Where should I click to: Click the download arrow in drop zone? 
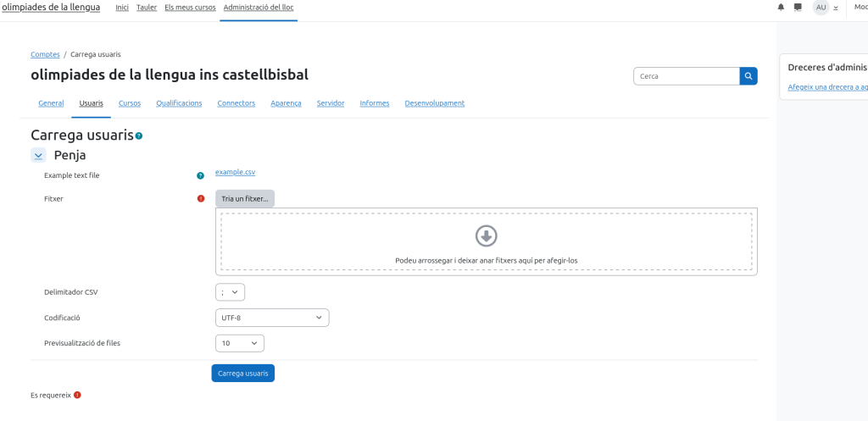click(487, 235)
